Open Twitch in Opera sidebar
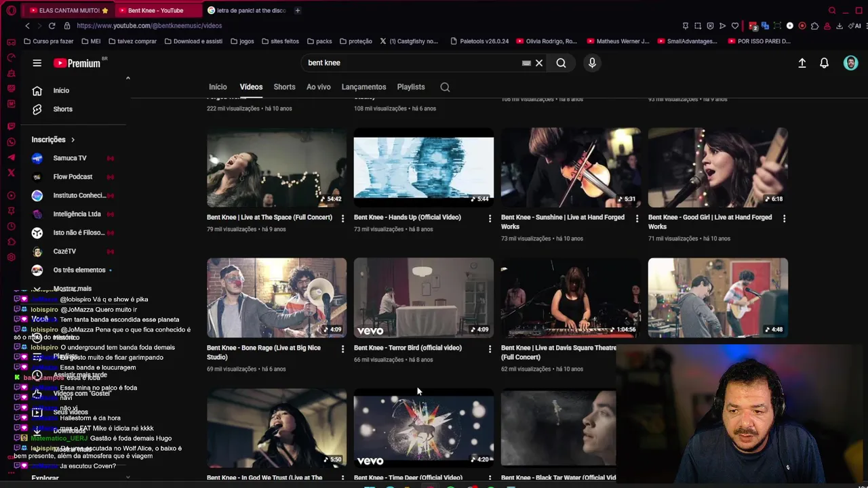The height and width of the screenshot is (488, 868). pyautogui.click(x=11, y=126)
